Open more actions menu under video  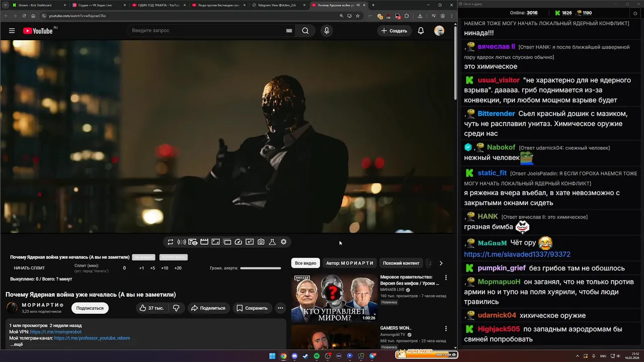(280, 308)
